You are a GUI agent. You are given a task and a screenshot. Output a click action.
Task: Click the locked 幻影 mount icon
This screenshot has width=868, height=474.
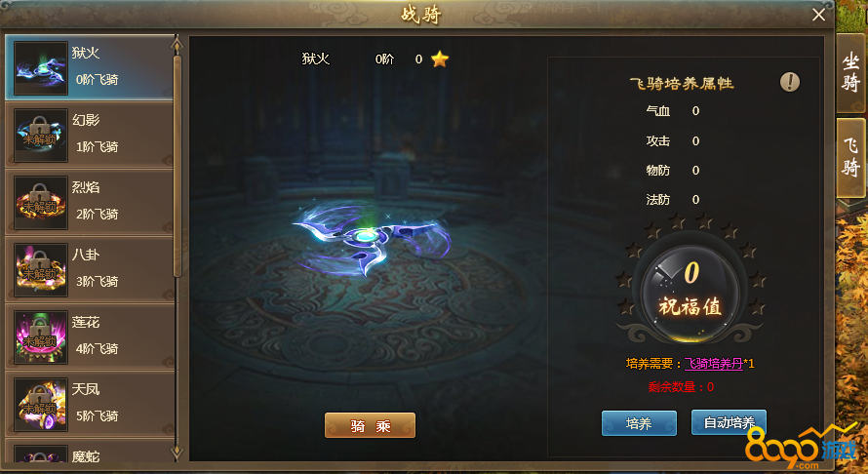click(41, 136)
